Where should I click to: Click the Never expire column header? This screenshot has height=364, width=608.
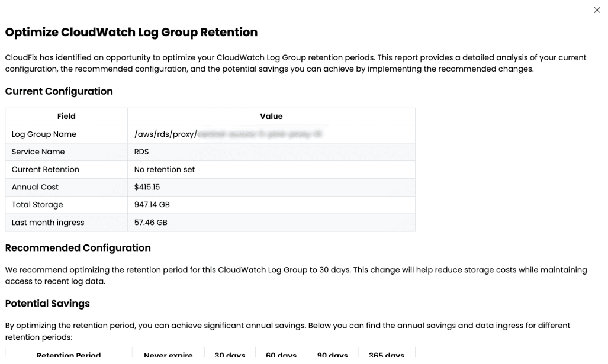coord(168,354)
